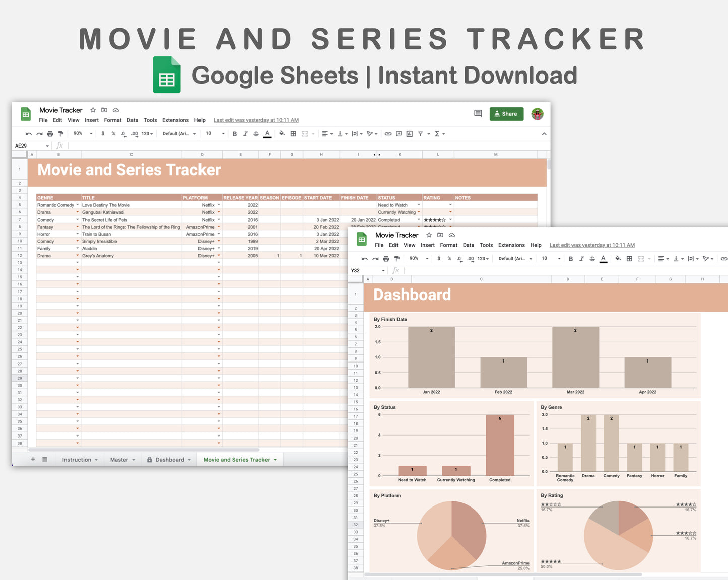This screenshot has height=580, width=728.
Task: Click fill color bucket in Dashboard window
Action: [x=618, y=259]
